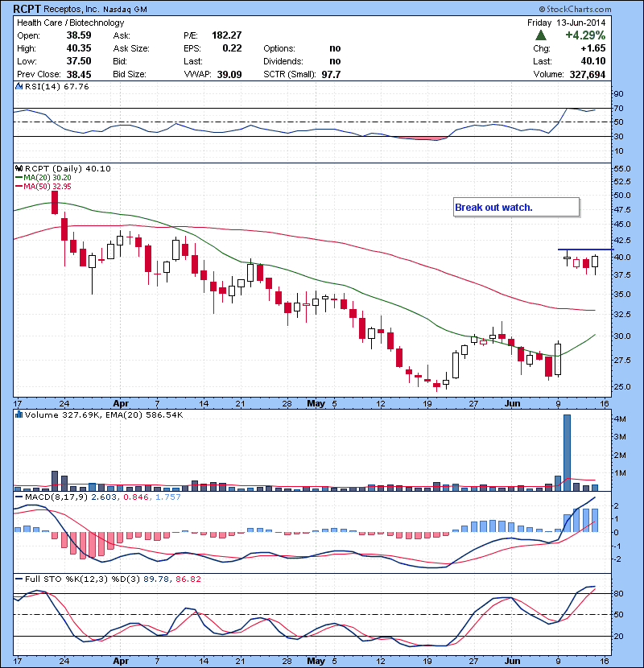Click 'Health Care / Biotechnology' sector text
Viewport: 644px width, 668px height.
click(70, 23)
